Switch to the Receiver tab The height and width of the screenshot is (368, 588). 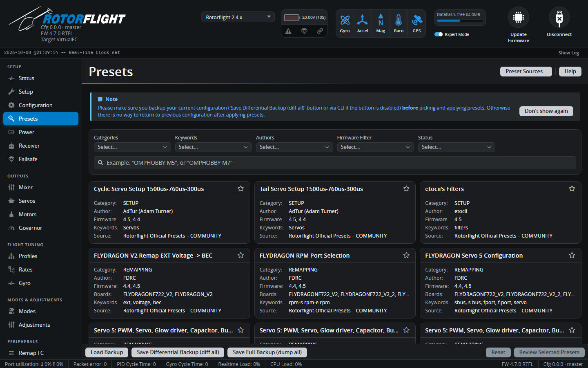[x=41, y=146]
